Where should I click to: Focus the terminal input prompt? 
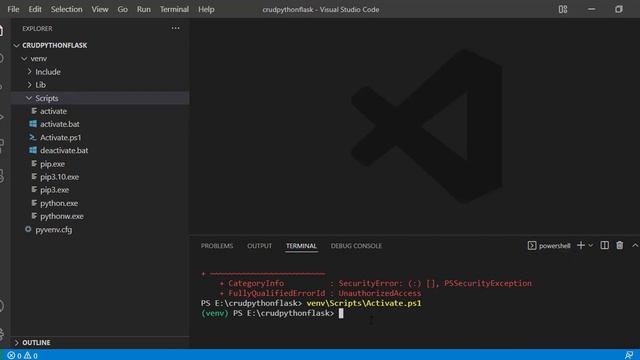click(x=341, y=313)
